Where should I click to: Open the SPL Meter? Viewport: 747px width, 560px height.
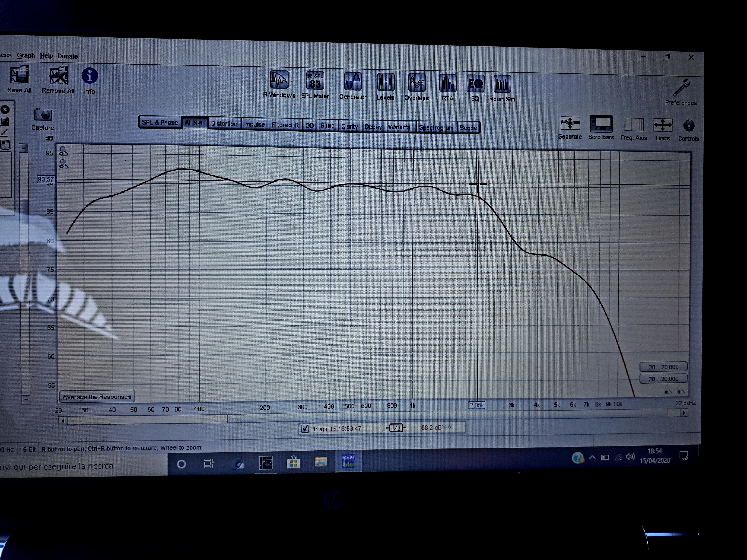click(315, 81)
